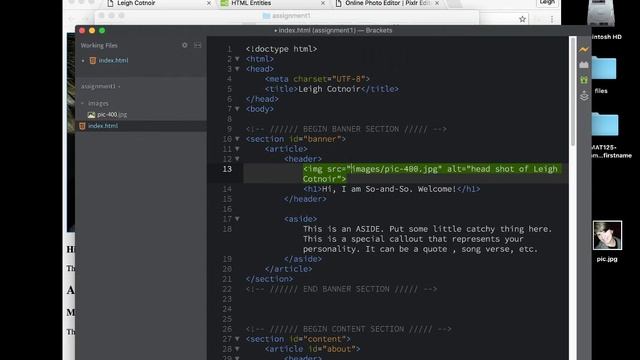Click the closing header tag on line 15
640x360 pixels.
tap(305, 199)
